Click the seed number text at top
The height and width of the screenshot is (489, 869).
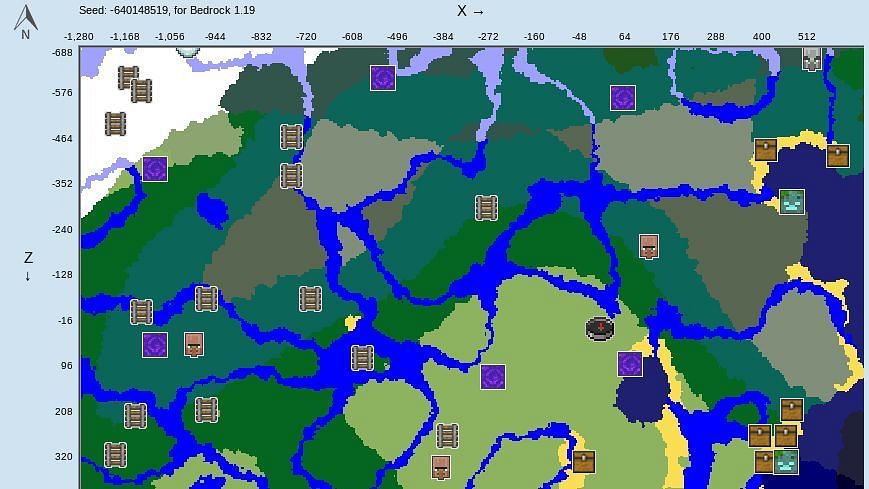pyautogui.click(x=166, y=10)
